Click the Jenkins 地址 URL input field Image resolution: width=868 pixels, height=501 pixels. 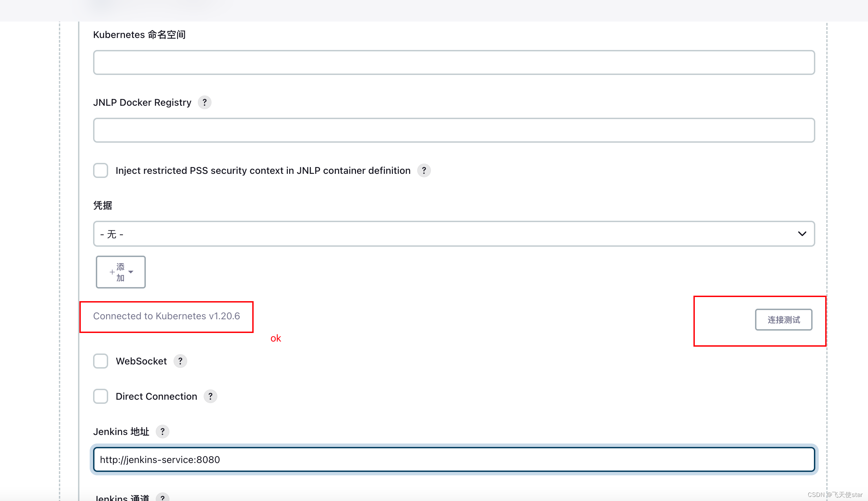point(454,459)
